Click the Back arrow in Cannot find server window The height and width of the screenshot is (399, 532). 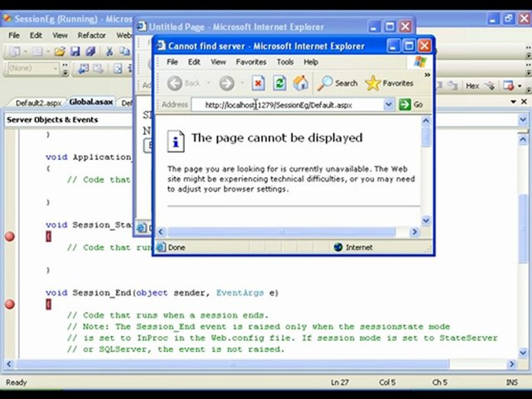pos(175,83)
